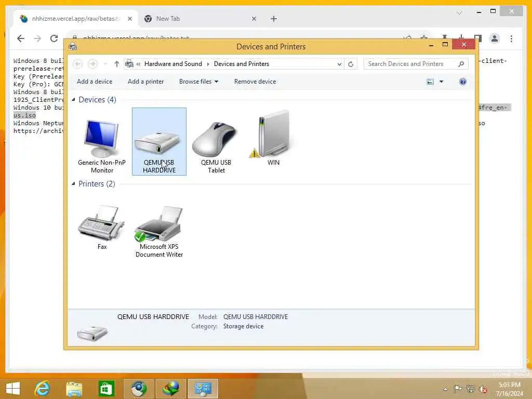The height and width of the screenshot is (399, 532).
Task: Open File Explorer from taskbar
Action: tap(74, 388)
